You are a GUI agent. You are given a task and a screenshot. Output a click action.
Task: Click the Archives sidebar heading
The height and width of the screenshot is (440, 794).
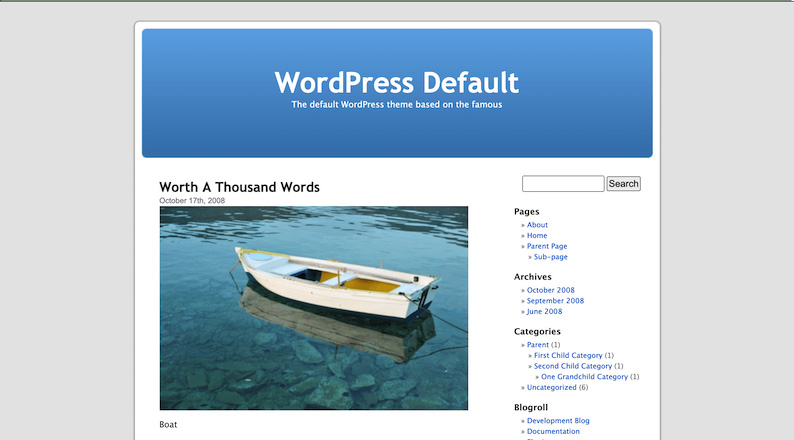tap(533, 277)
